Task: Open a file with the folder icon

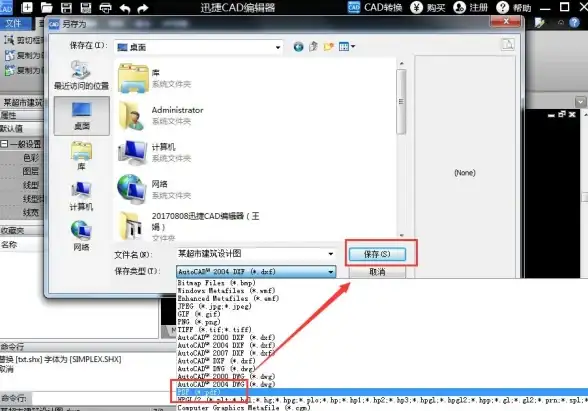Action: 46,7
